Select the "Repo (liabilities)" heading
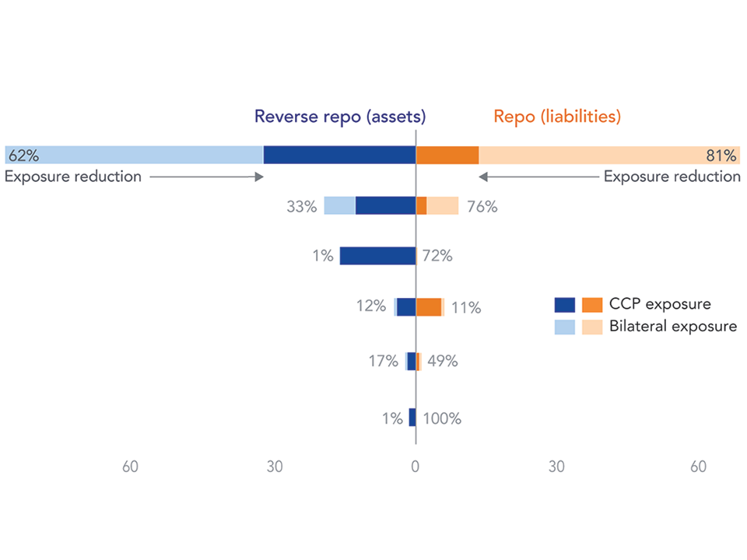747x560 pixels. click(x=557, y=117)
